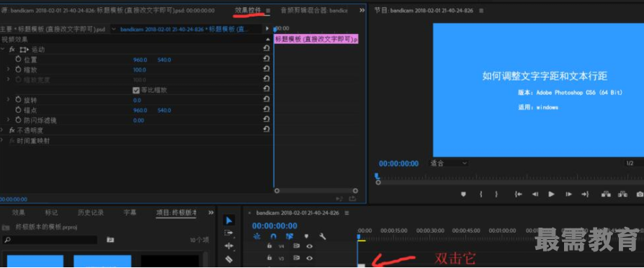The height and width of the screenshot is (268, 644).
Task: Open the 历史记录 history tab
Action: coord(91,213)
